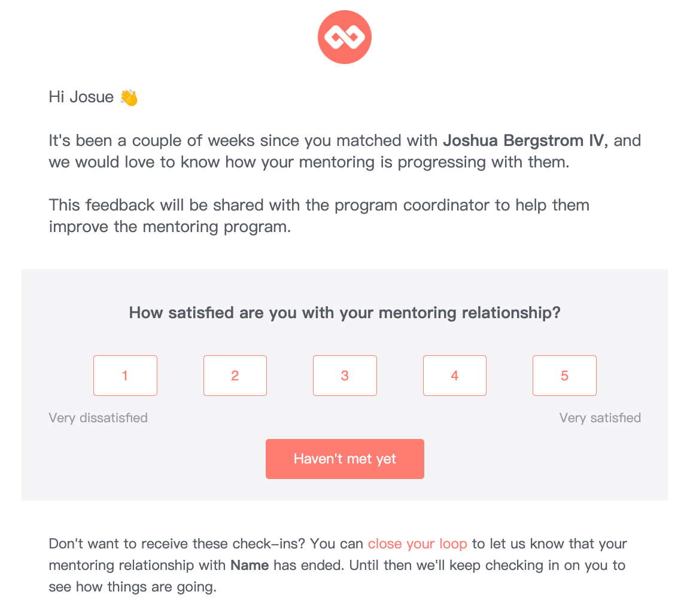Click the Very dissatisfied label
This screenshot has width=687, height=616.
(x=98, y=417)
